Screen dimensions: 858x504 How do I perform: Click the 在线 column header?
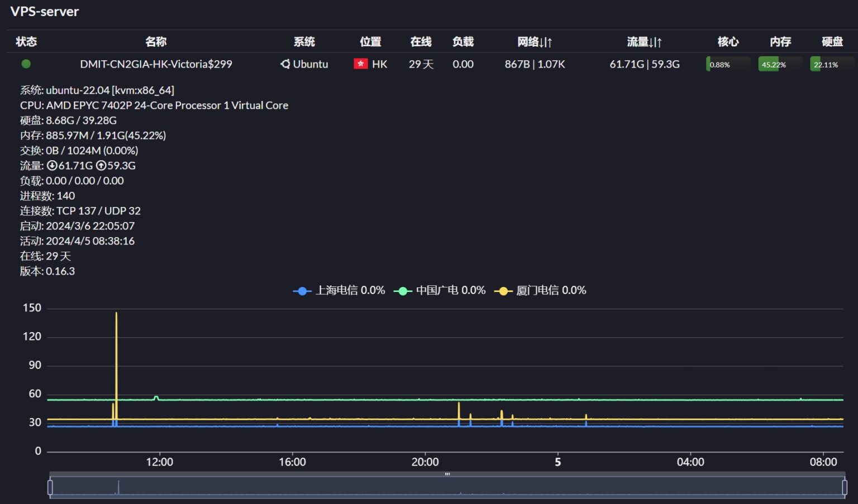pos(421,41)
